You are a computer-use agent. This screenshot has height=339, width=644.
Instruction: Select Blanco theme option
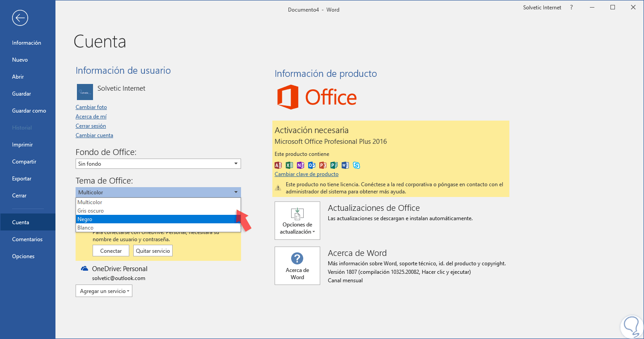158,228
